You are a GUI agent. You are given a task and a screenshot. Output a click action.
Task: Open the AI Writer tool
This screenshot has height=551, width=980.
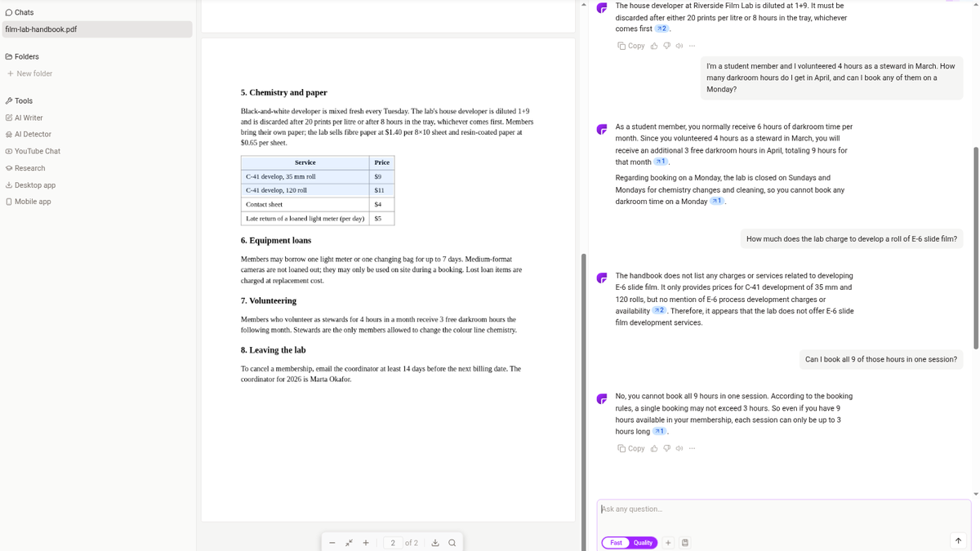point(24,118)
